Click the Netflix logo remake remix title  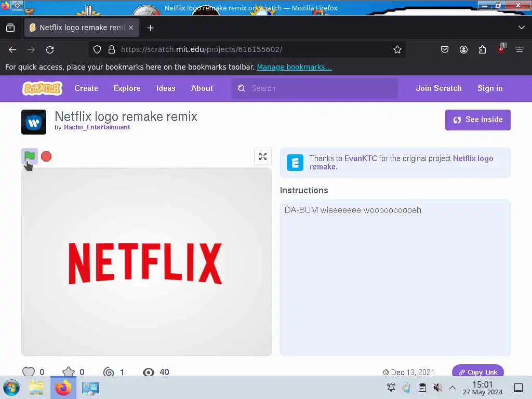tap(126, 116)
